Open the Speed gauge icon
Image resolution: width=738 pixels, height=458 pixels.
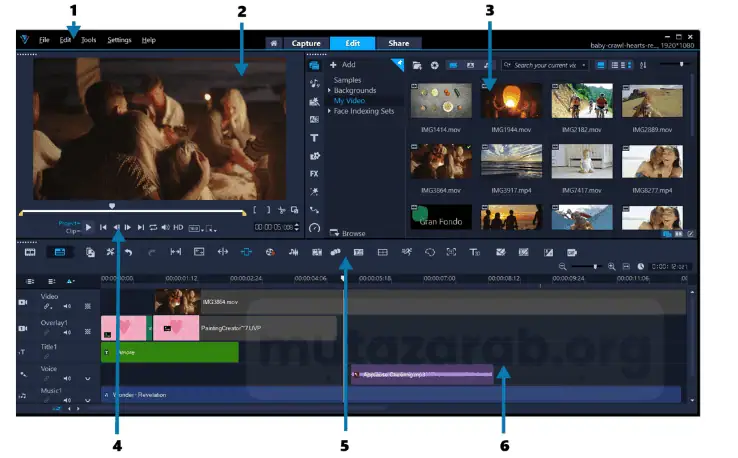point(314,228)
